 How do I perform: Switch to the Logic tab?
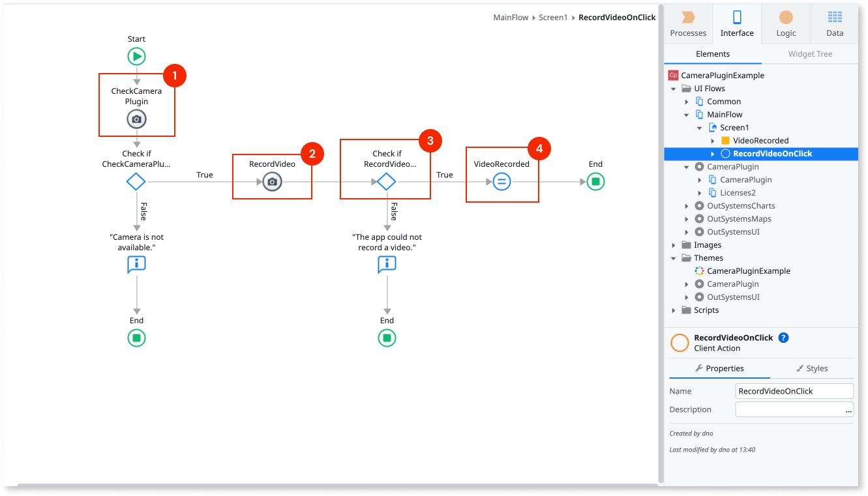point(786,24)
